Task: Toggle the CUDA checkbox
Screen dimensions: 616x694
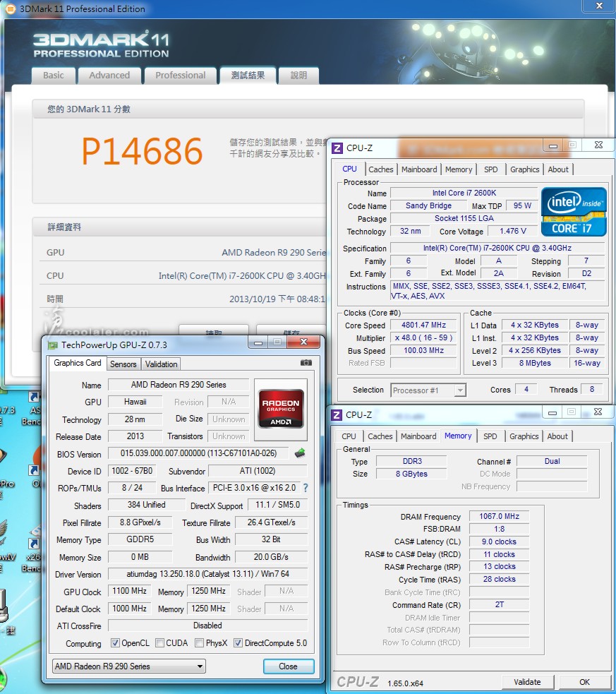Action: coord(159,642)
